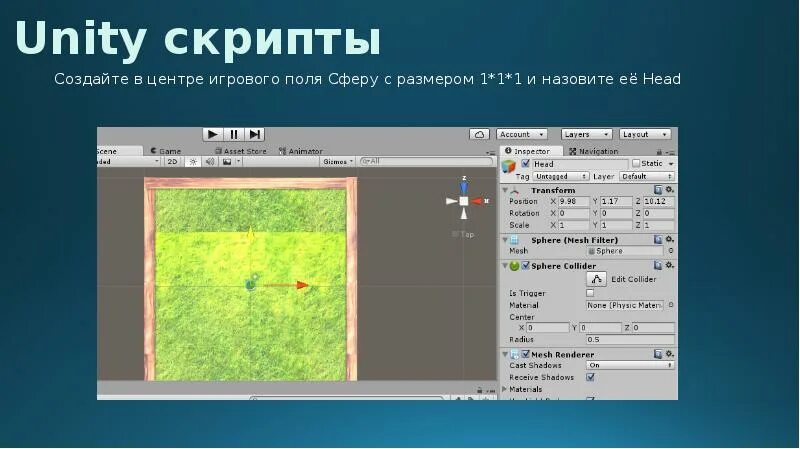Open Mesh Filter gear settings icon
The width and height of the screenshot is (800, 449).
coord(670,239)
